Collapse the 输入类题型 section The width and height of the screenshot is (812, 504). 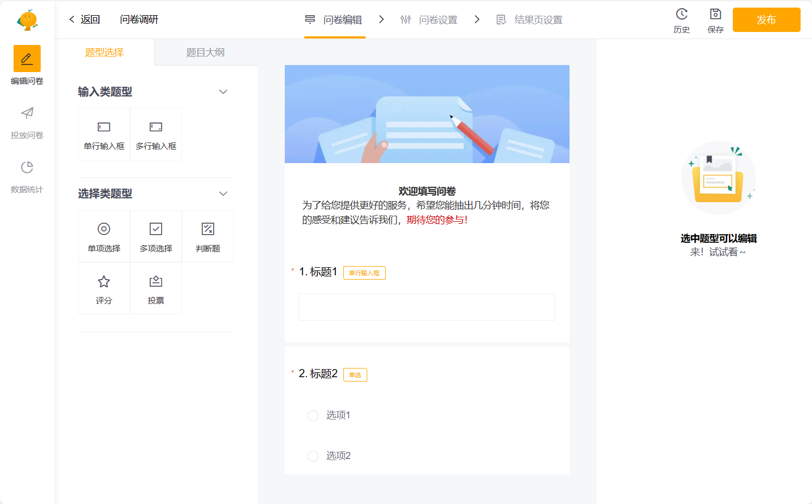click(x=223, y=92)
